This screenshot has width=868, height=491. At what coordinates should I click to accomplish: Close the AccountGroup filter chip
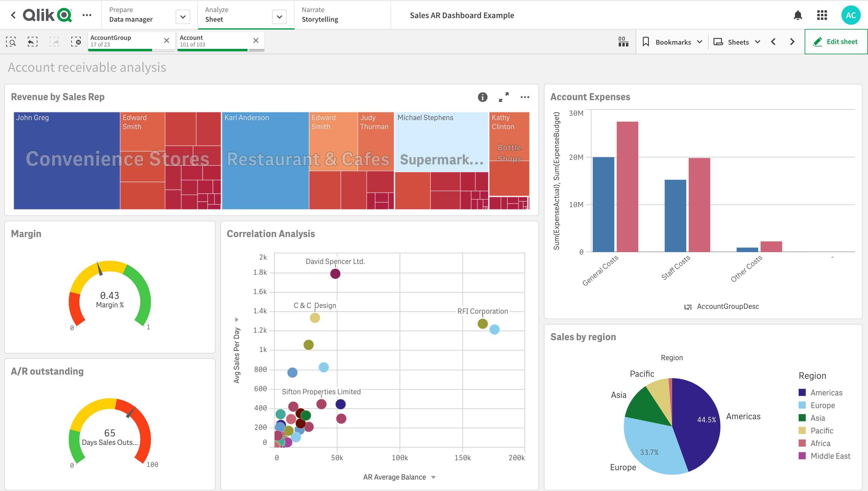(x=167, y=41)
